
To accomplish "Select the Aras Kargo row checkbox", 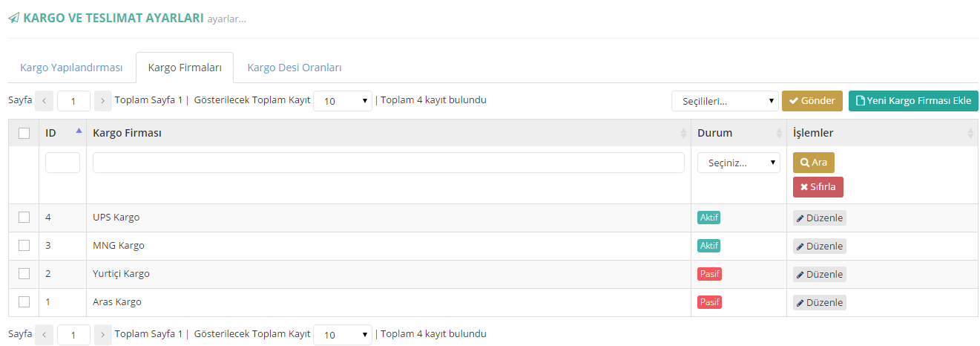I will 24,302.
